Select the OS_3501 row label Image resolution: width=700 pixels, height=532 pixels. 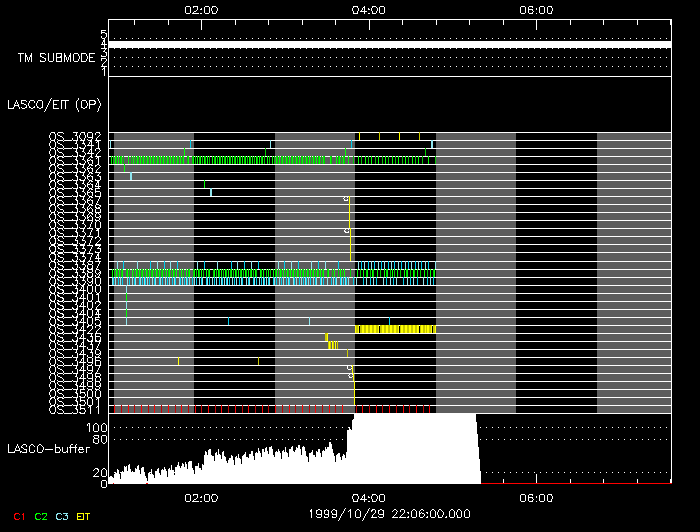tap(75, 401)
